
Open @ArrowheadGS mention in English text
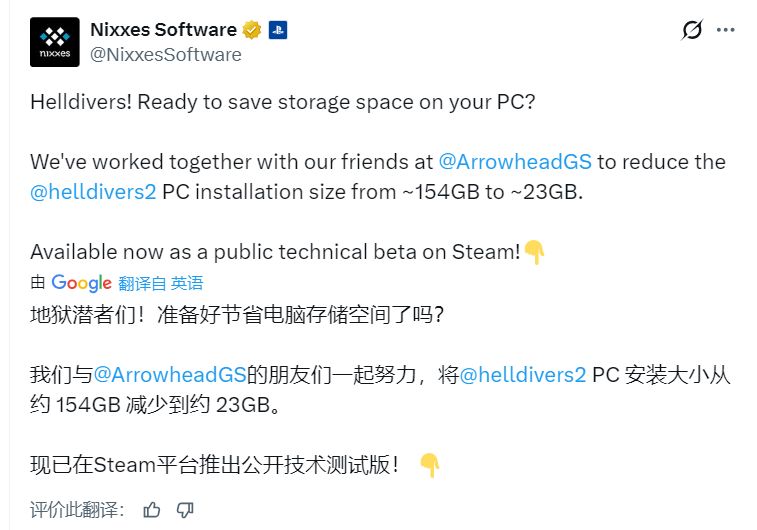(x=515, y=162)
